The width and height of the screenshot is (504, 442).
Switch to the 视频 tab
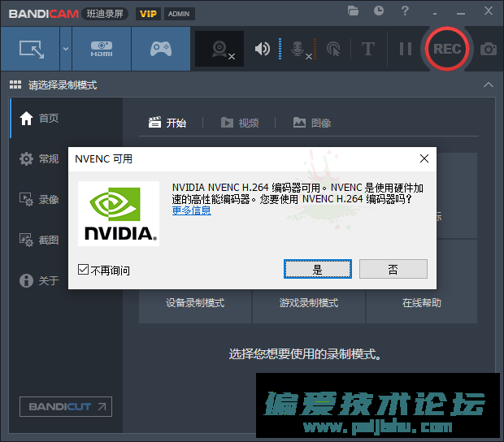coord(240,123)
